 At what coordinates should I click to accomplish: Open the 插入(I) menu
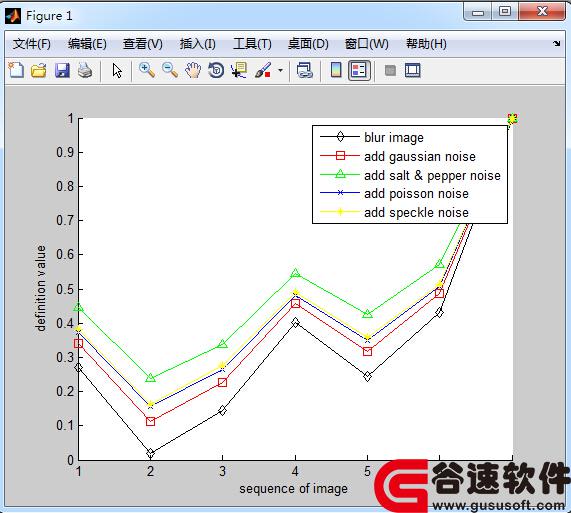click(198, 44)
